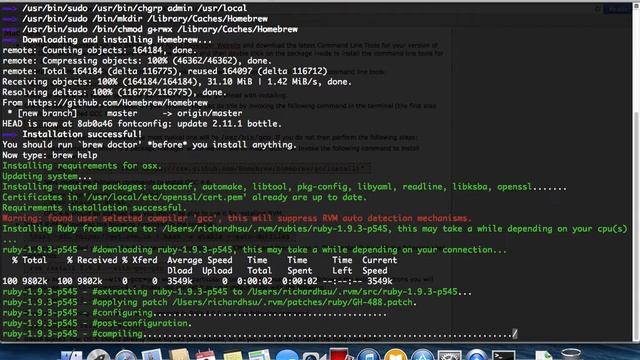This screenshot has height=360, width=640.
Task: Click the 'Requirements installation successful.' line
Action: [94, 208]
